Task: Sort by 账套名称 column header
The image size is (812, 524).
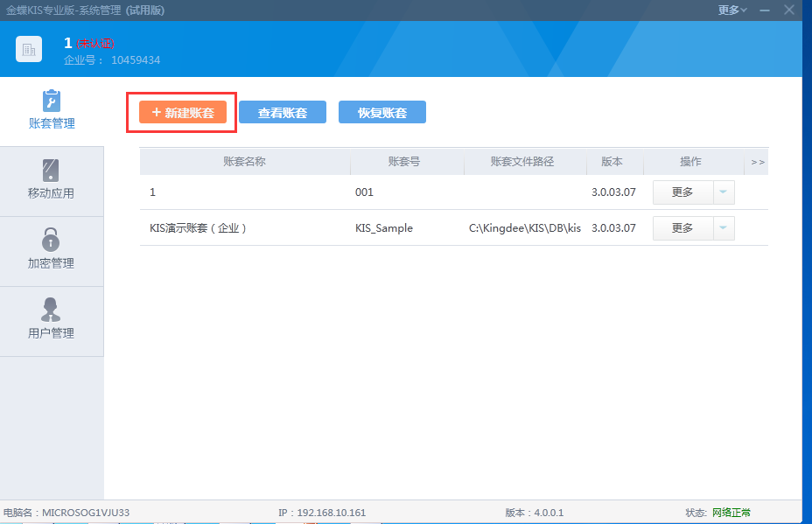Action: click(x=244, y=162)
